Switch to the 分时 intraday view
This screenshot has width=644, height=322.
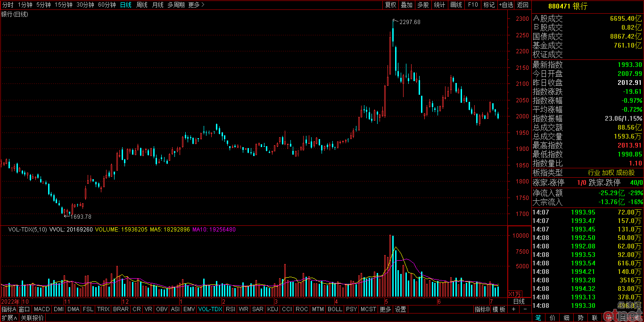(8, 5)
